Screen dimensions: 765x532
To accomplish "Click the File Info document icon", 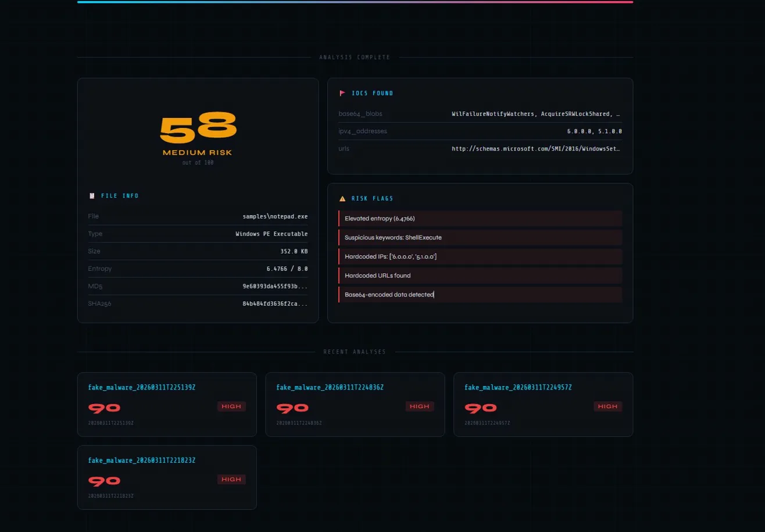I will tap(92, 196).
